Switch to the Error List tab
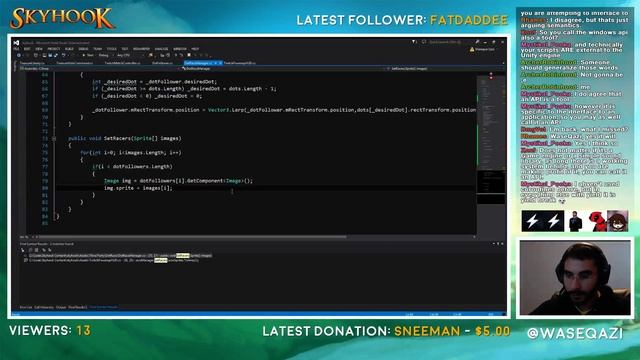 pos(26,307)
